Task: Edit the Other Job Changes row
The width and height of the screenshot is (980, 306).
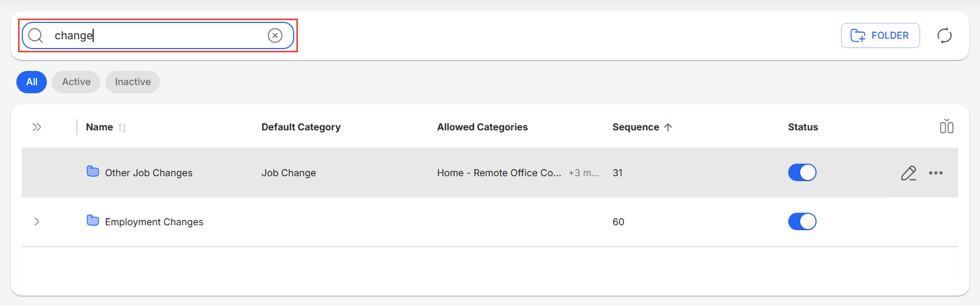Action: [x=908, y=173]
